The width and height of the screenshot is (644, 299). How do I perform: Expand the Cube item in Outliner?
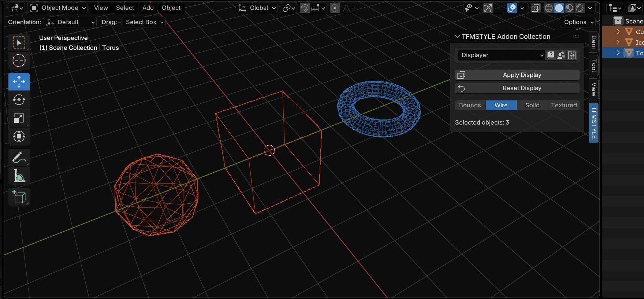coord(618,32)
